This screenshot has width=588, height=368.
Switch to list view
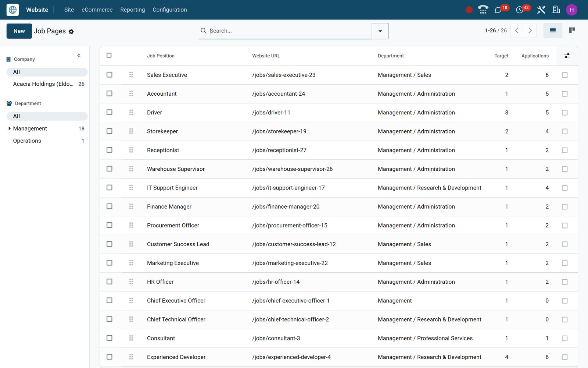[x=552, y=31]
